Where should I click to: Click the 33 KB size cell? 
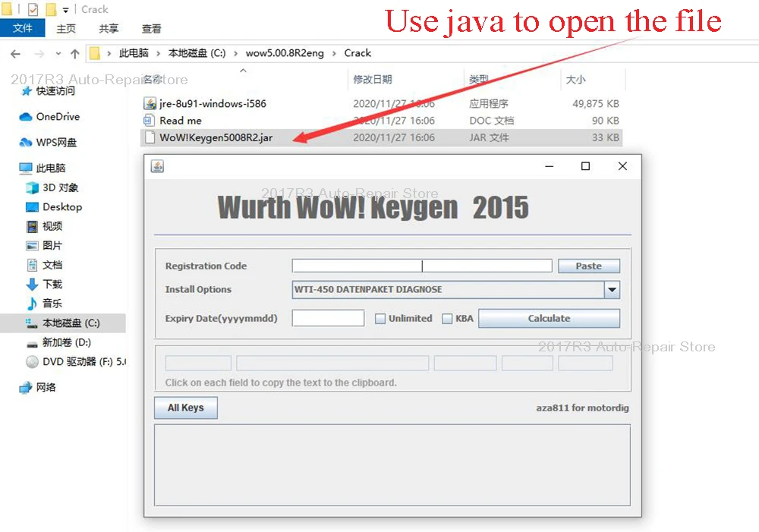coord(606,137)
